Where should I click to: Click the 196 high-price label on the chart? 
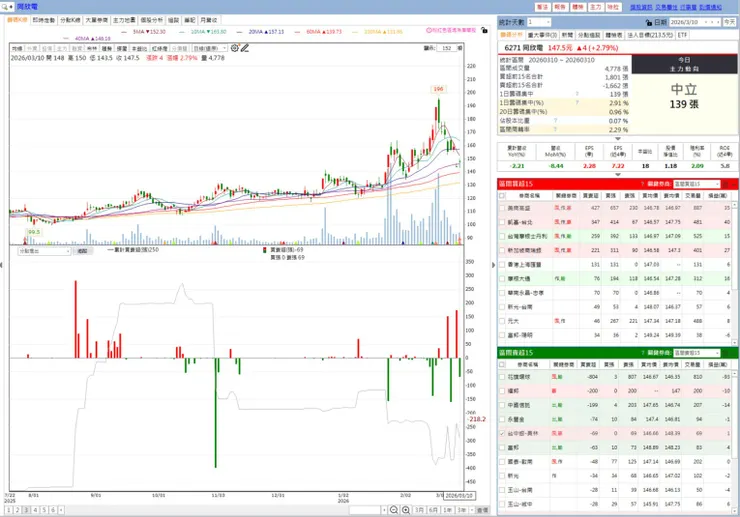tap(438, 89)
